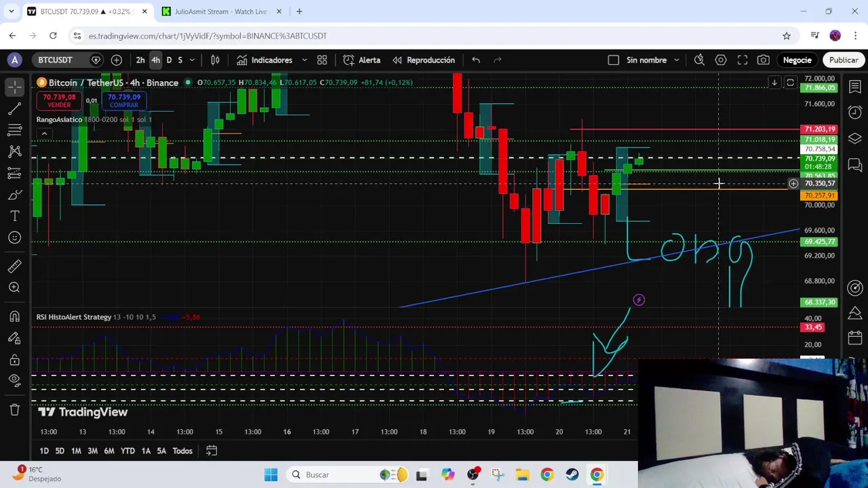This screenshot has width=868, height=488.
Task: Click the COMPRAR buy price button
Action: pyautogui.click(x=124, y=100)
